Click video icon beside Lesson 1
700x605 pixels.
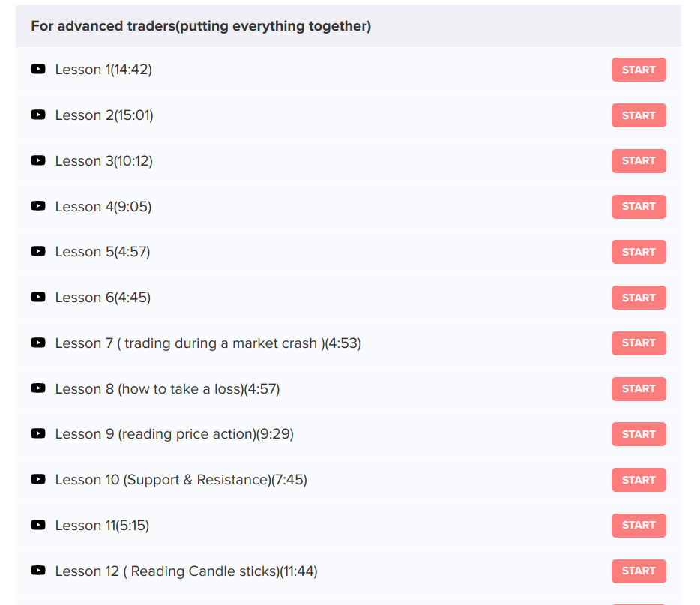38,70
